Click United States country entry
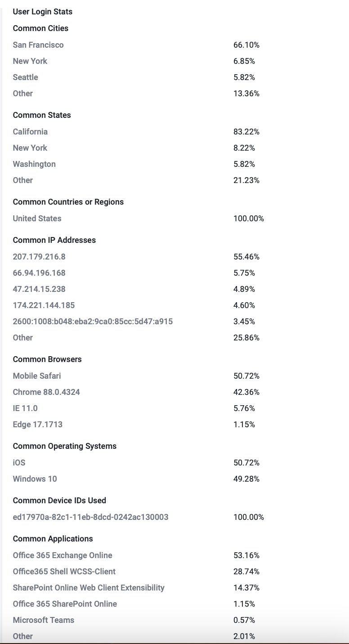Screen dimensions: 349x644 pyautogui.click(x=37, y=219)
